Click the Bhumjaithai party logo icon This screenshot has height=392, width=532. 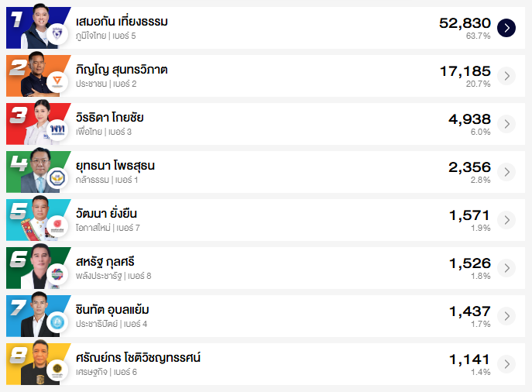(56, 34)
